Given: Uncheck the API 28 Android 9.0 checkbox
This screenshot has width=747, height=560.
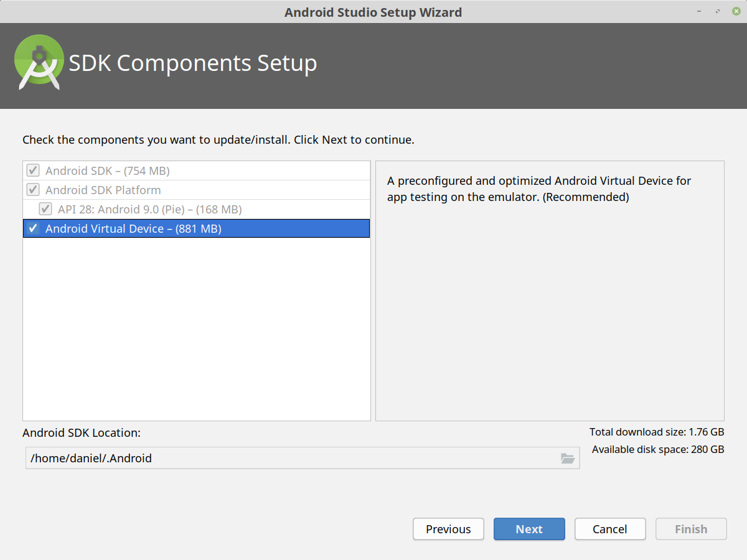Looking at the screenshot, I should (x=45, y=209).
